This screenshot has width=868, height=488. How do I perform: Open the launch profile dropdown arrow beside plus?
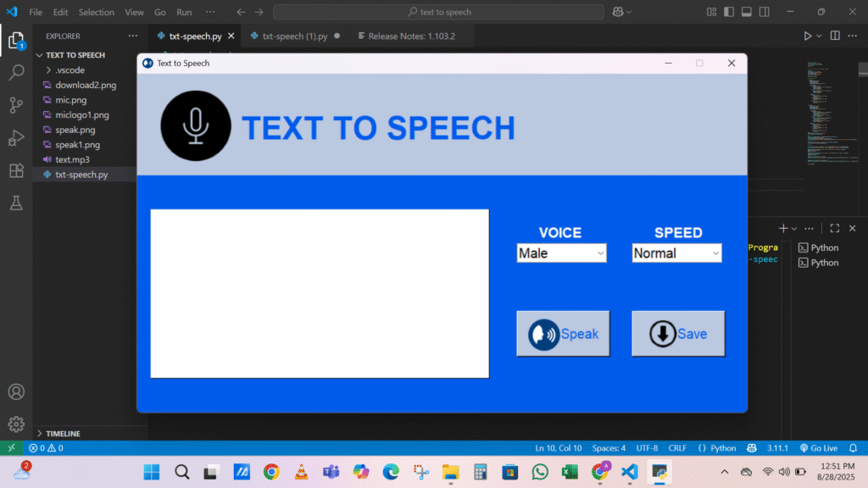pyautogui.click(x=793, y=229)
